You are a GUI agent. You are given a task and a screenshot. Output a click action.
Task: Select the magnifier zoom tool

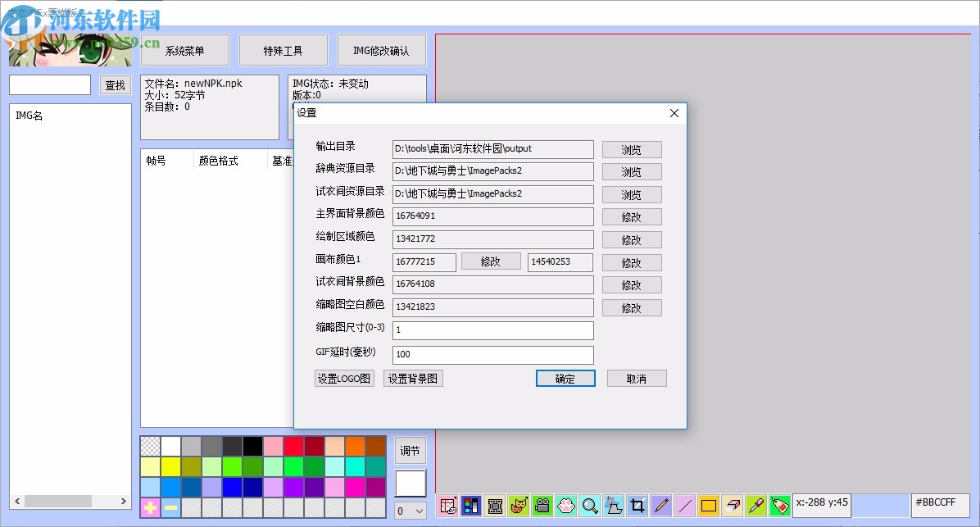coord(589,506)
